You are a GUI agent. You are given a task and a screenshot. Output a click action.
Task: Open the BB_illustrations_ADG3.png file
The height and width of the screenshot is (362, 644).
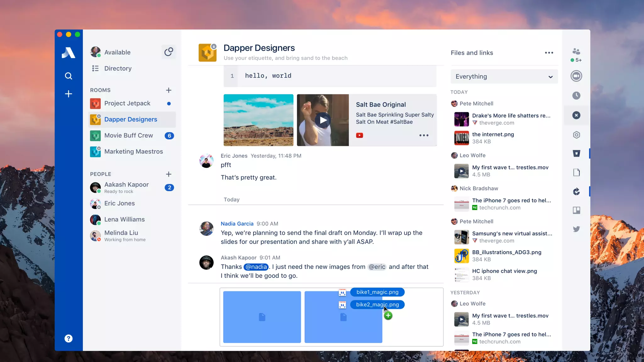(x=506, y=252)
